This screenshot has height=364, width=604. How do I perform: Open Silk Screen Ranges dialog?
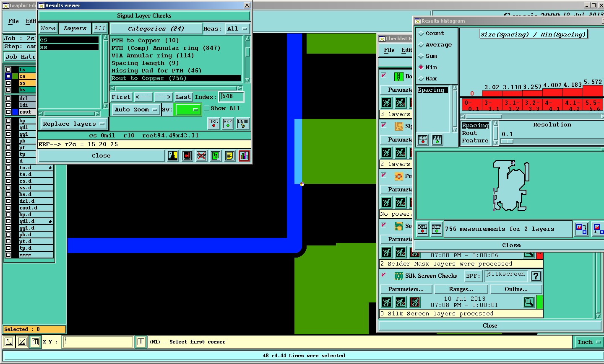[x=461, y=289]
